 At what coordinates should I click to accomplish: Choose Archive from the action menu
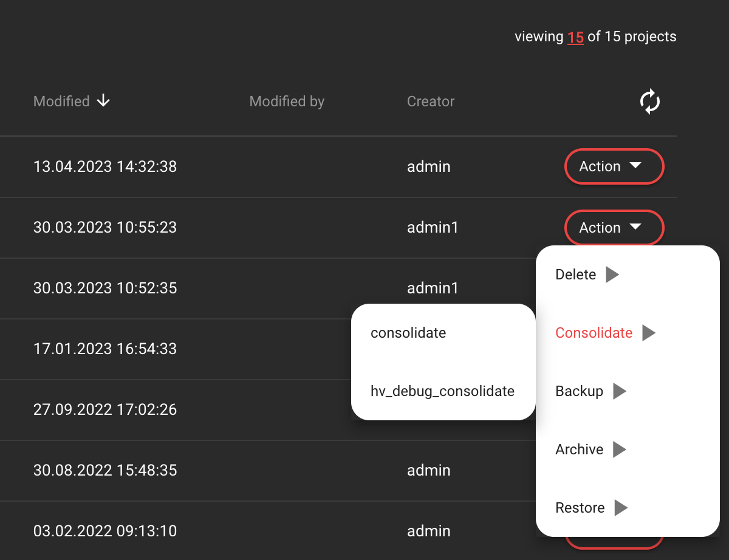[579, 449]
